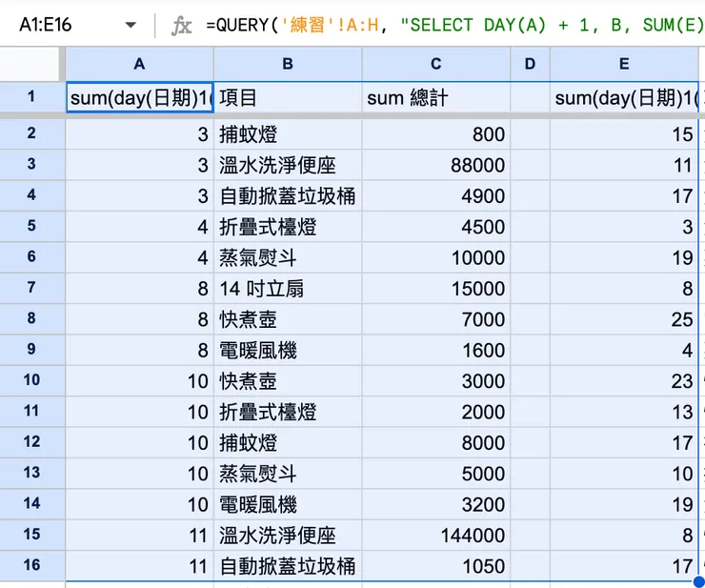Select column A header

(139, 64)
